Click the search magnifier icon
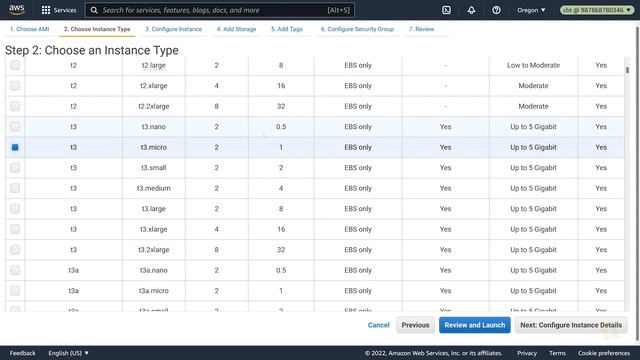 coord(94,10)
